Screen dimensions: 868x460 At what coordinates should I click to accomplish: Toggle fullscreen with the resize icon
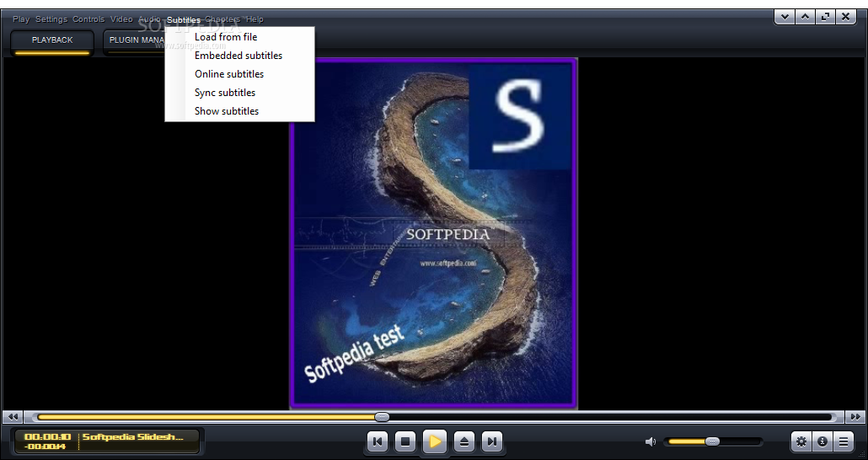825,17
